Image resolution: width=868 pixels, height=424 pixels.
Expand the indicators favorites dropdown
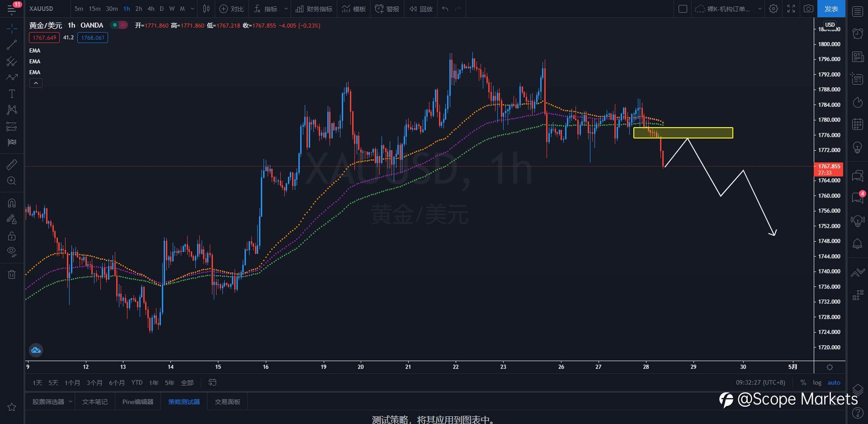click(286, 9)
